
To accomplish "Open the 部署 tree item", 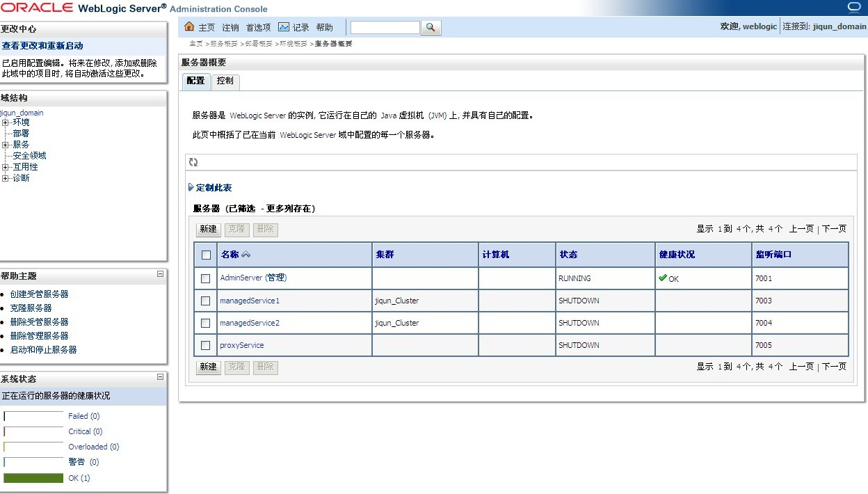I will (x=21, y=134).
